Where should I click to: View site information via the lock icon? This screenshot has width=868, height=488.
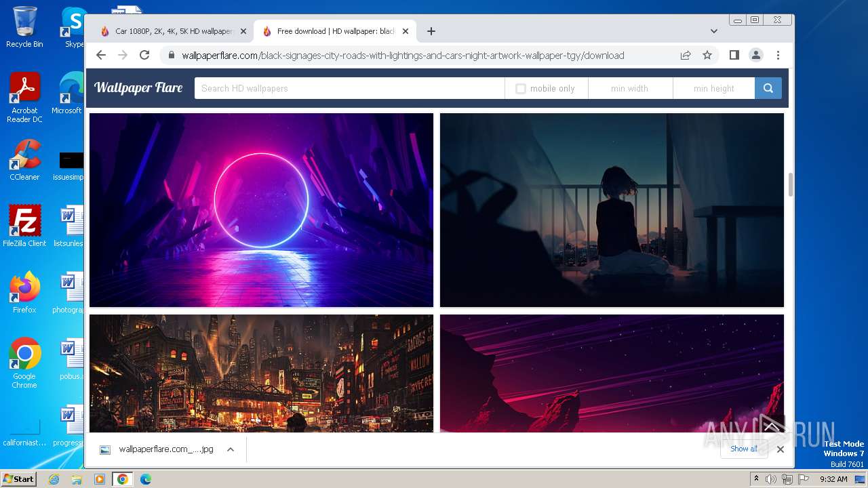tap(171, 56)
